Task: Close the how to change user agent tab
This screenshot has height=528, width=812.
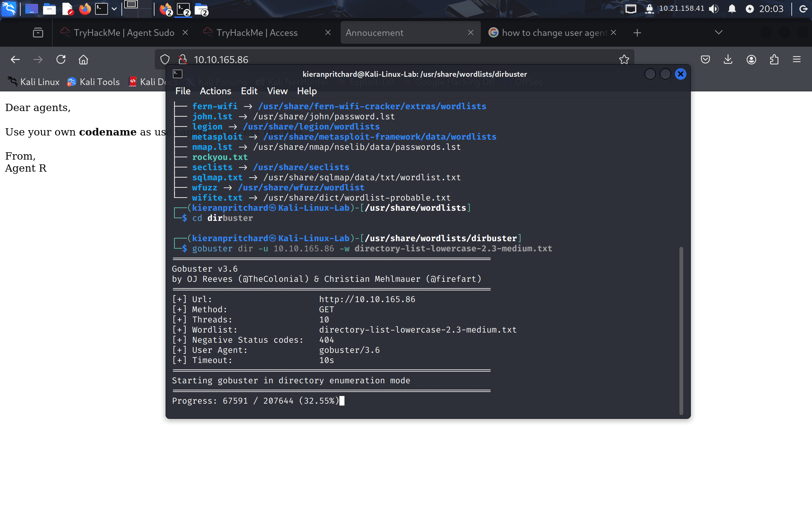Action: 613,32
